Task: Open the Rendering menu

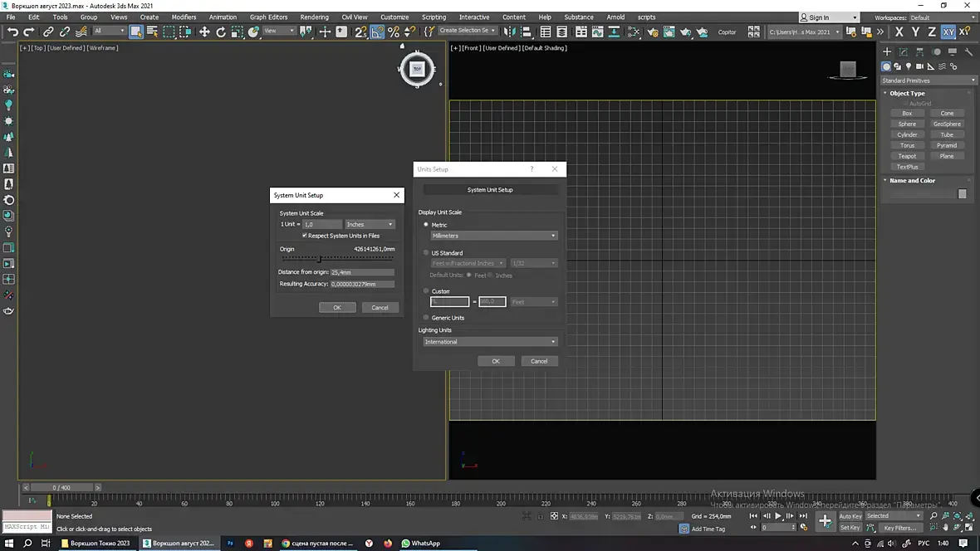Action: tap(314, 17)
